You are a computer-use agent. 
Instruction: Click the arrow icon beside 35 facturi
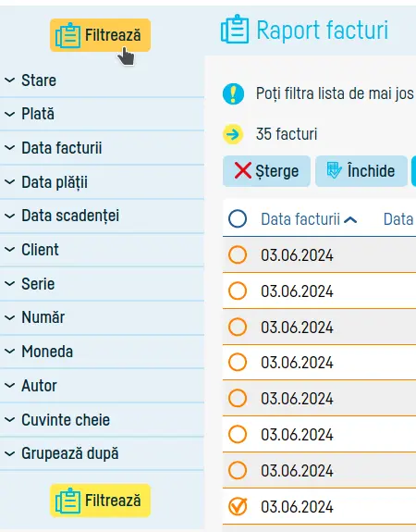tap(233, 134)
